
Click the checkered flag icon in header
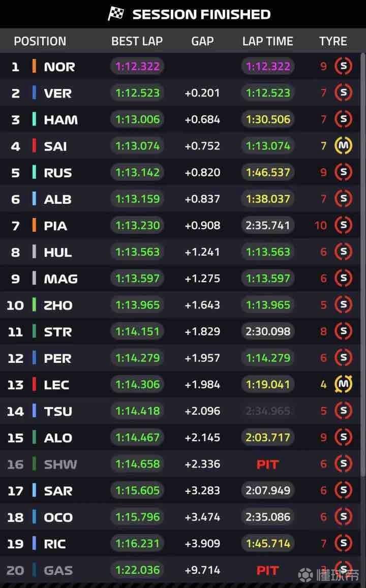coord(116,14)
